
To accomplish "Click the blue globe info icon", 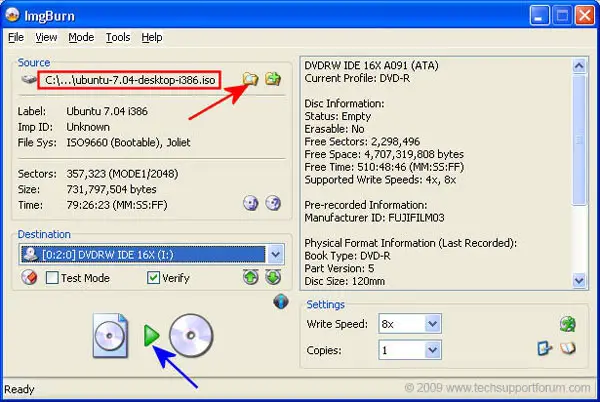I will click(281, 301).
